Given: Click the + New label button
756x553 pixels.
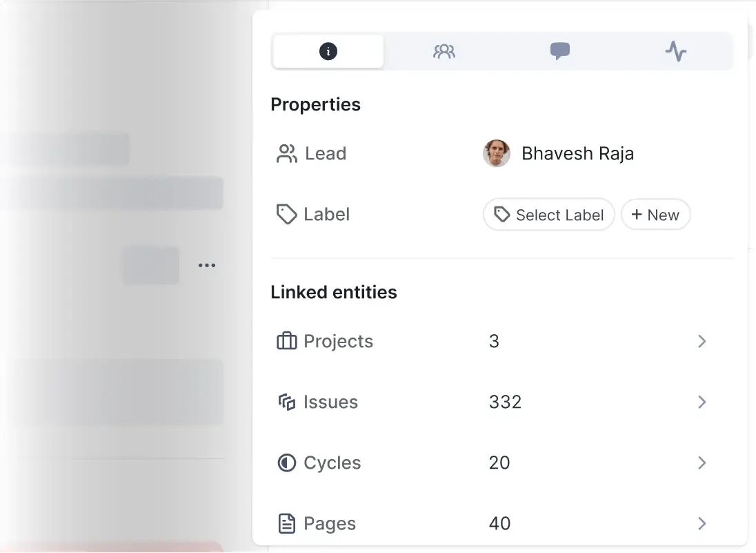Looking at the screenshot, I should tap(655, 215).
